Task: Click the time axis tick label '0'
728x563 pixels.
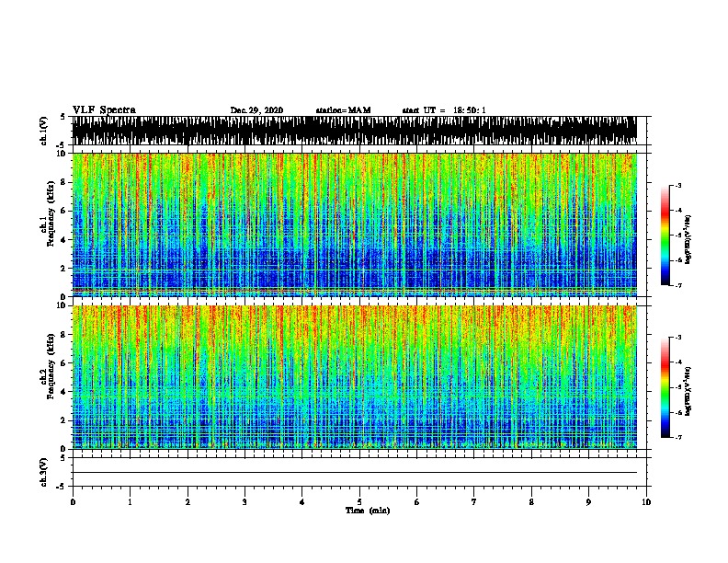Action: (73, 502)
